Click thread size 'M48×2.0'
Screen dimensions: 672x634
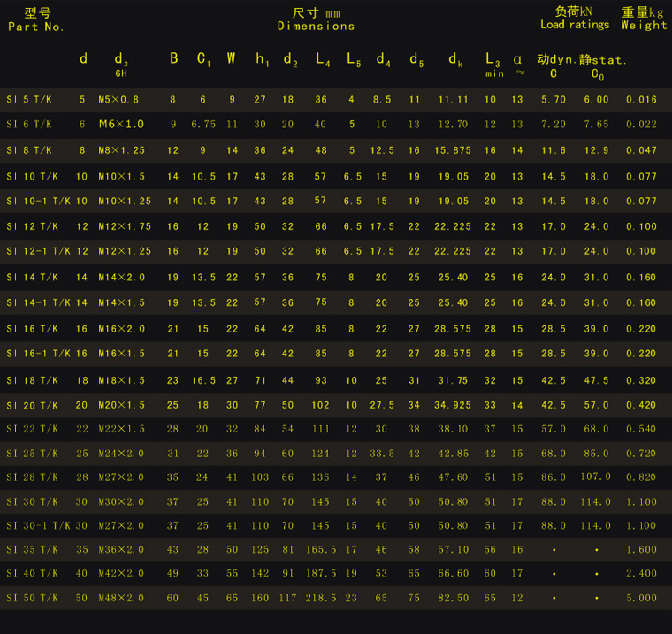point(121,598)
